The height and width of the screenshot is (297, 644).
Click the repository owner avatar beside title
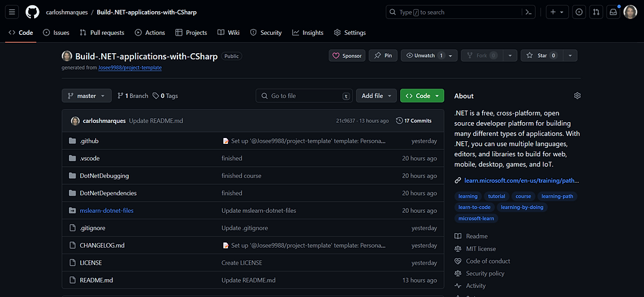[x=67, y=56]
